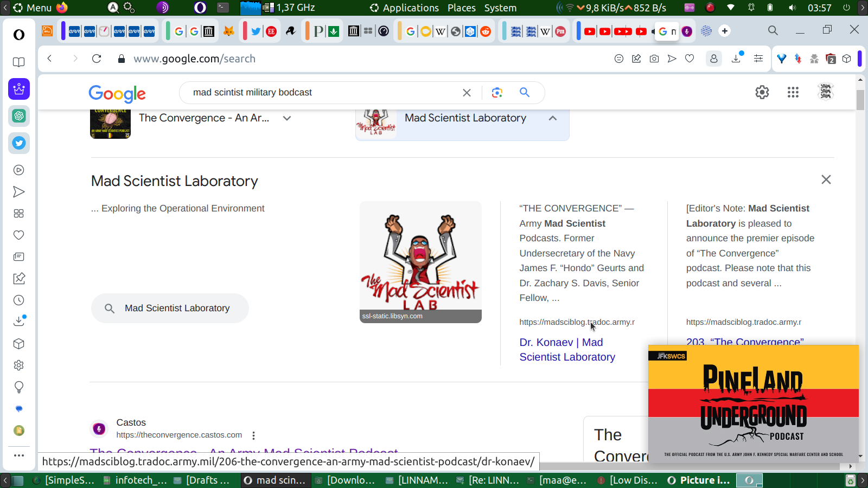Open downloads from address bar
This screenshot has width=868, height=488.
tap(737, 58)
